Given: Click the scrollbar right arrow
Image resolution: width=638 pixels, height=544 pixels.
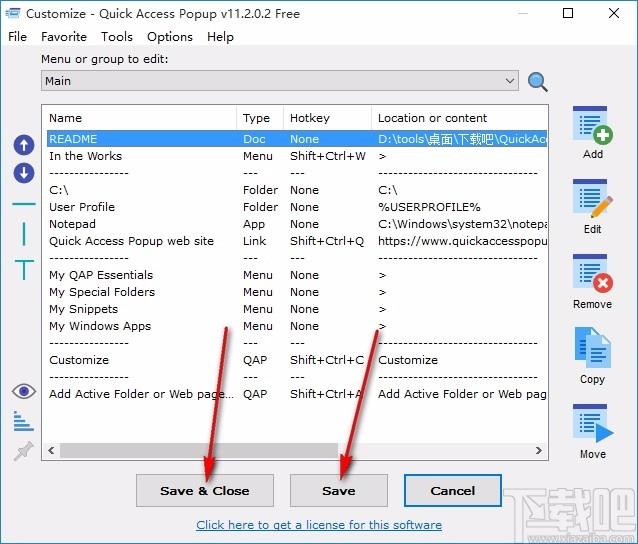Looking at the screenshot, I should pyautogui.click(x=539, y=450).
